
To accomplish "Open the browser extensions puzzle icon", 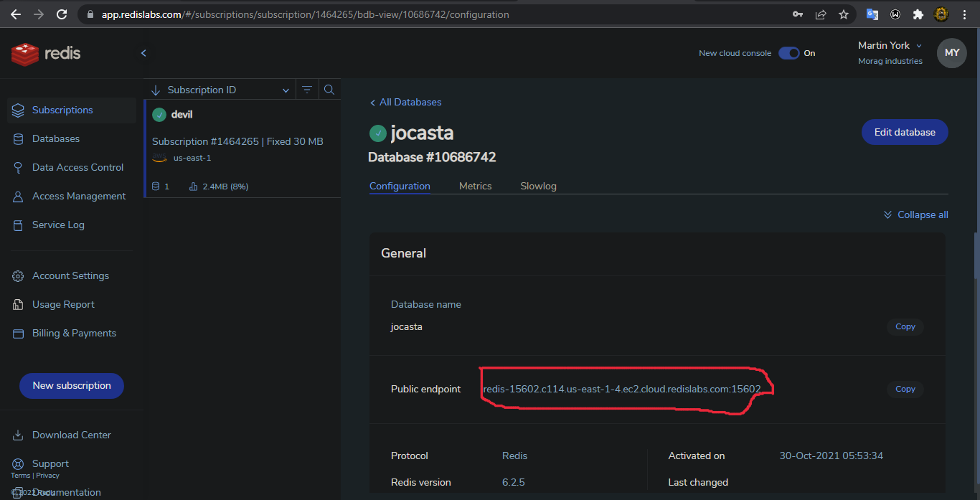I will 918,14.
